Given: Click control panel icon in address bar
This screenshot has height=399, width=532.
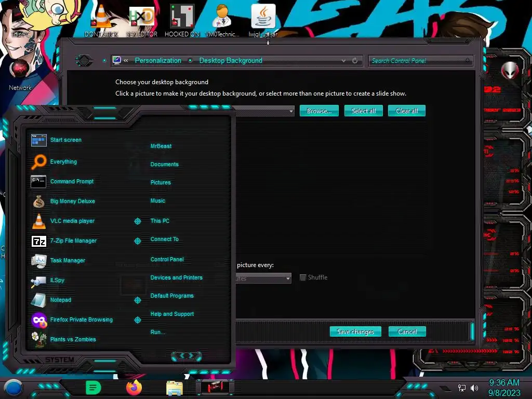Looking at the screenshot, I should click(117, 60).
